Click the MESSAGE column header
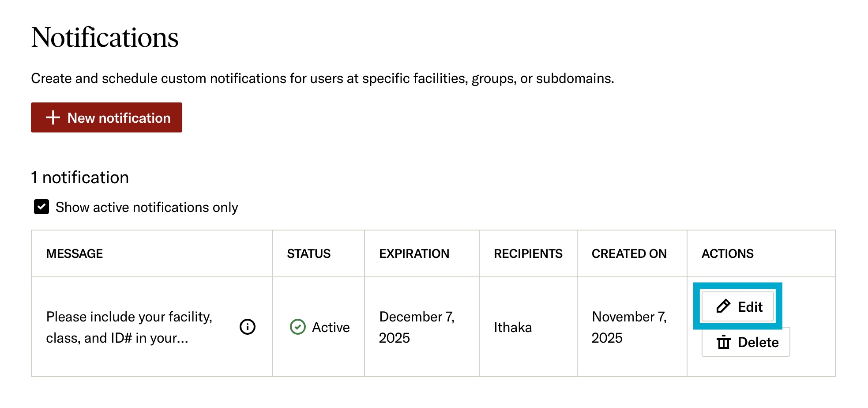This screenshot has width=868, height=408. (x=75, y=253)
